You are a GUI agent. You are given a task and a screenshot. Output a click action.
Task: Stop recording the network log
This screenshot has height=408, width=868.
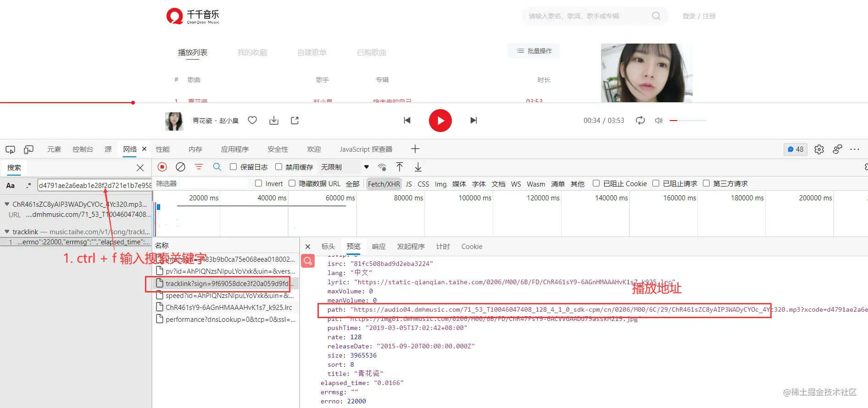click(162, 167)
